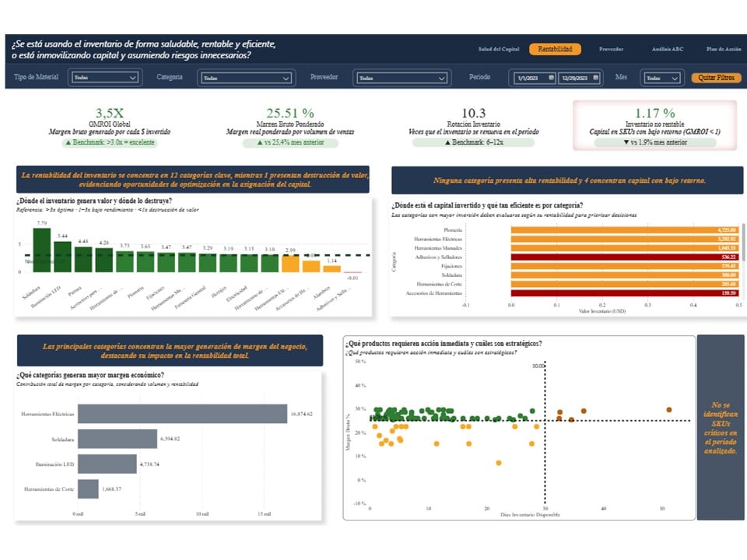Image resolution: width=747 pixels, height=560 pixels.
Task: Select the highlighted Rentabilidad tab
Action: [555, 49]
